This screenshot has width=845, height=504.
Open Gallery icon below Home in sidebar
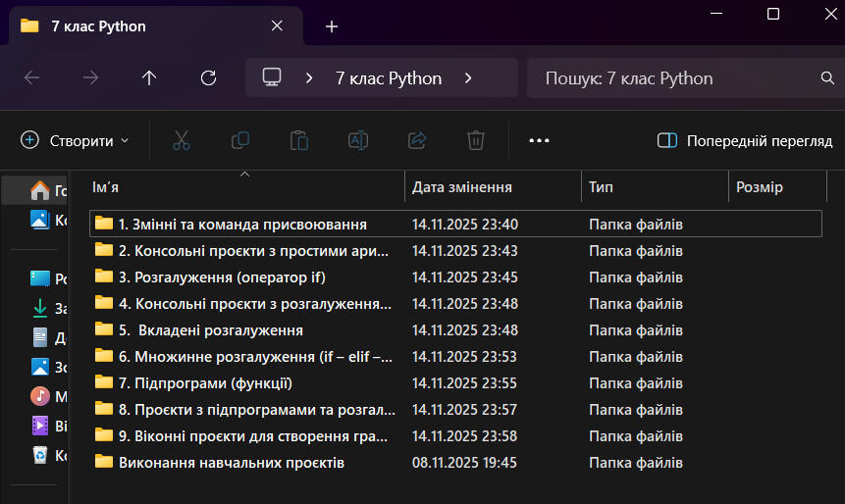coord(40,220)
